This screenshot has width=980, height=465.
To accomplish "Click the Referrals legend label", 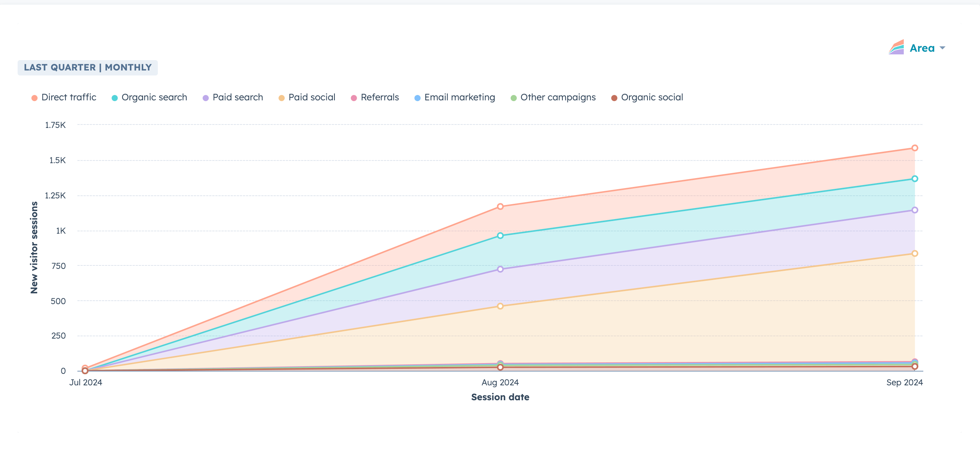I will 380,97.
